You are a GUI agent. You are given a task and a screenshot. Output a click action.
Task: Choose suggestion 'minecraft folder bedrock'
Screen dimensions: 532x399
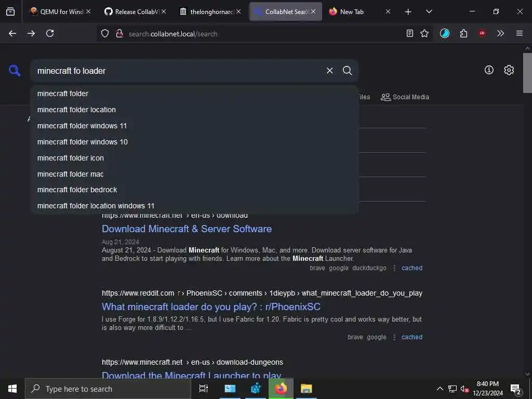pos(194,190)
